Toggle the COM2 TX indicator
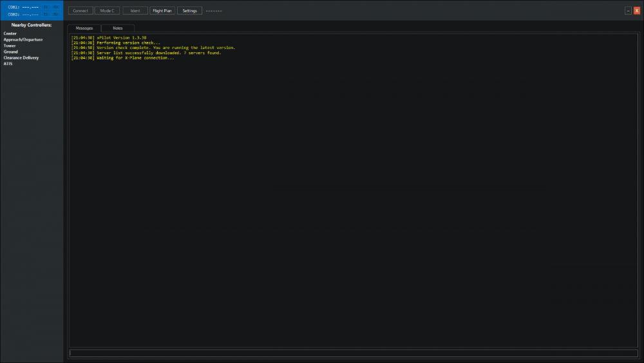 pos(46,14)
